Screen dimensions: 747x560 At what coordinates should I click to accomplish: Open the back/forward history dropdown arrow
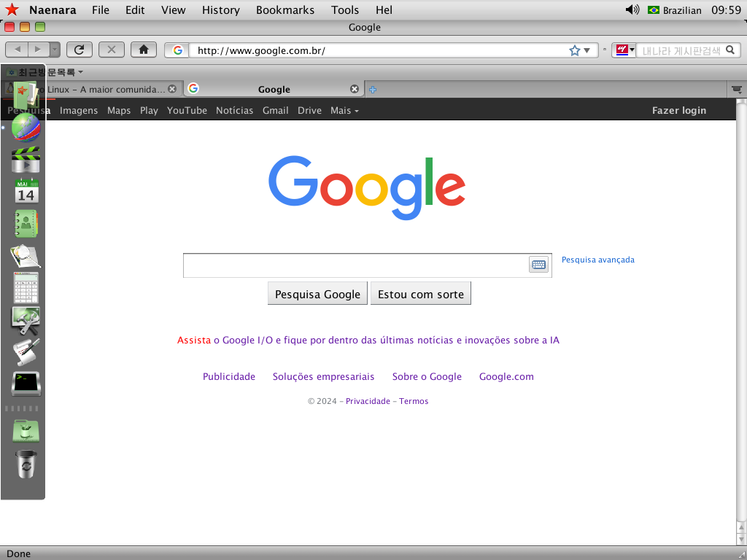55,50
